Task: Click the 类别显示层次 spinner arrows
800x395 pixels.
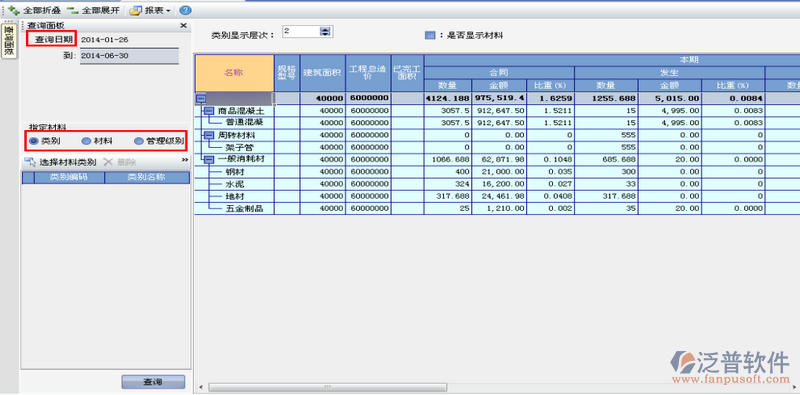Action: tap(324, 32)
